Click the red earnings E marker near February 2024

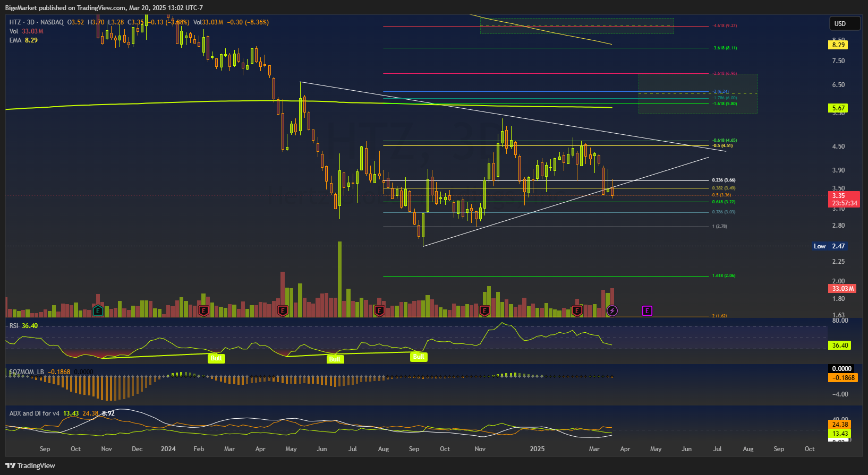tap(203, 311)
